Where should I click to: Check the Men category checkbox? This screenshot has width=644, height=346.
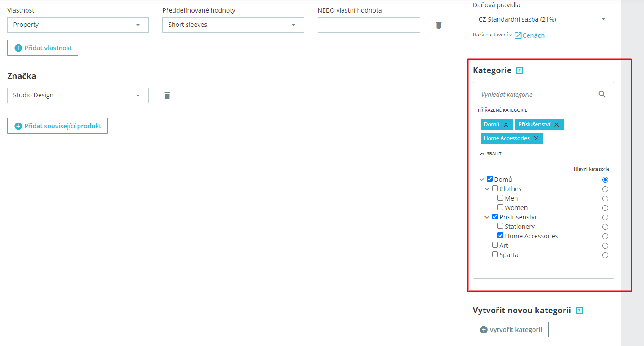pyautogui.click(x=501, y=198)
